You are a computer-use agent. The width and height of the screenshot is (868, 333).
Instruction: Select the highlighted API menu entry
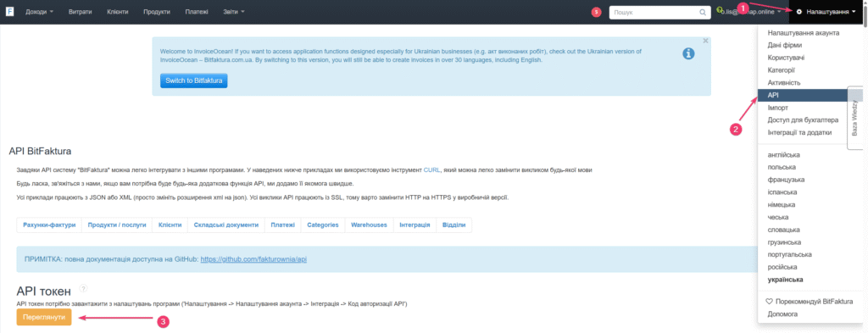tap(803, 95)
